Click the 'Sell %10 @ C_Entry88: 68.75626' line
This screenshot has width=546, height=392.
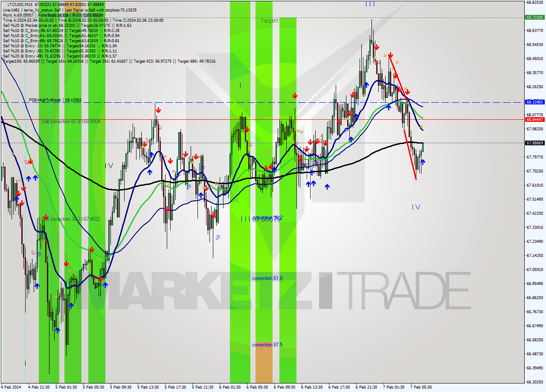61,40
